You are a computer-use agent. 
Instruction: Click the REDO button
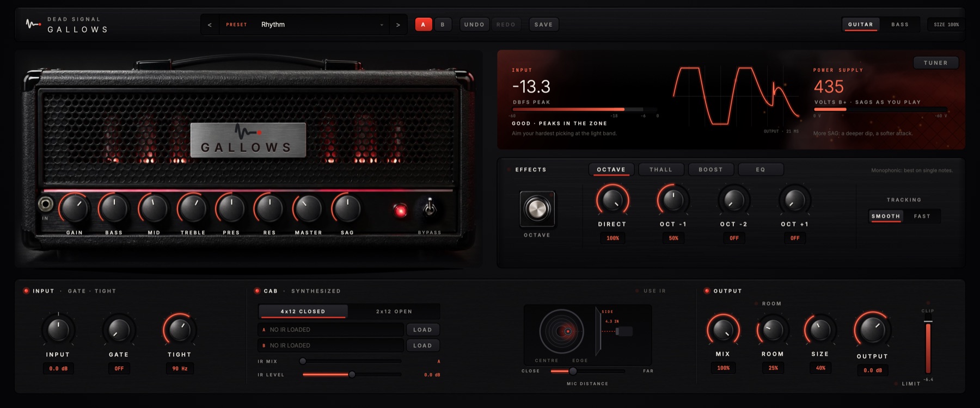pyautogui.click(x=506, y=24)
